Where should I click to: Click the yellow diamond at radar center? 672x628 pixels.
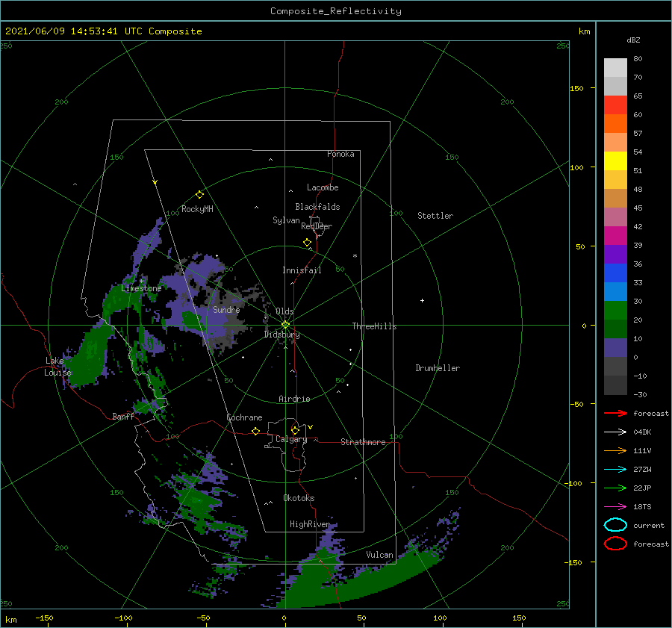(285, 325)
